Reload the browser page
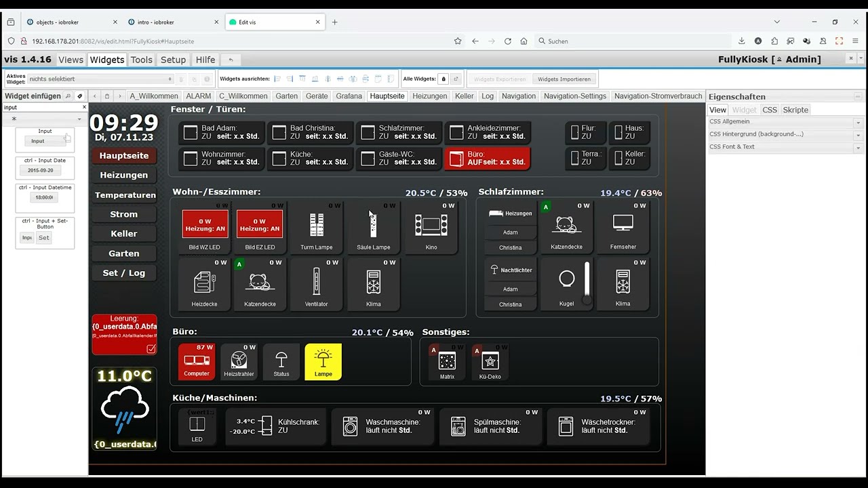868x488 pixels. point(507,41)
